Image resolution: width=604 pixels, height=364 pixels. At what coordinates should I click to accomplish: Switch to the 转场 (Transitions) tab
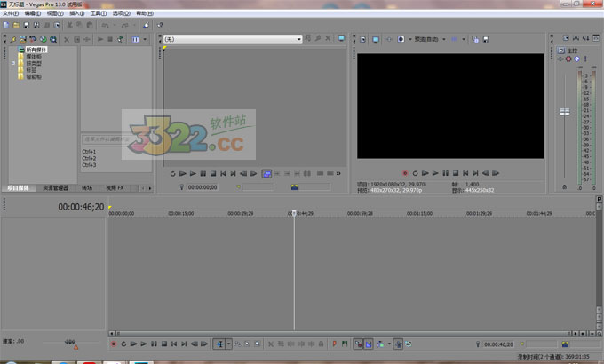(x=87, y=188)
